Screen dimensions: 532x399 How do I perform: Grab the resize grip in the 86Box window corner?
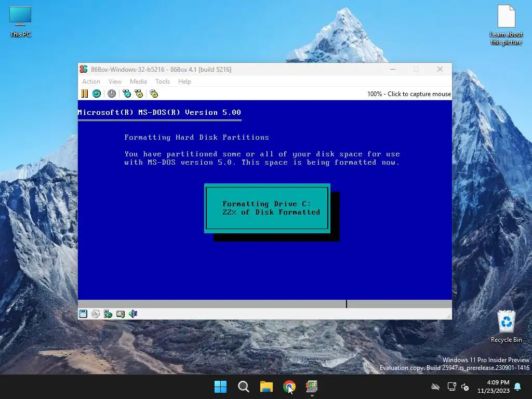click(x=448, y=316)
